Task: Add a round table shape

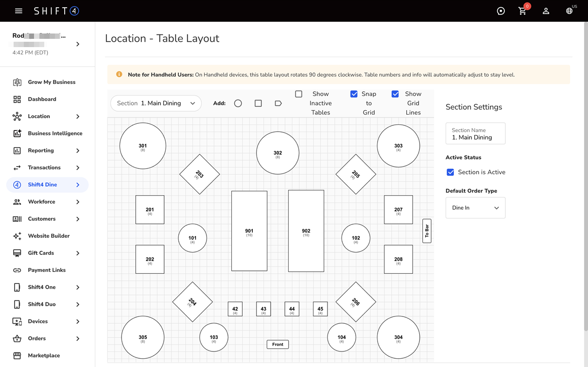Action: [x=238, y=103]
